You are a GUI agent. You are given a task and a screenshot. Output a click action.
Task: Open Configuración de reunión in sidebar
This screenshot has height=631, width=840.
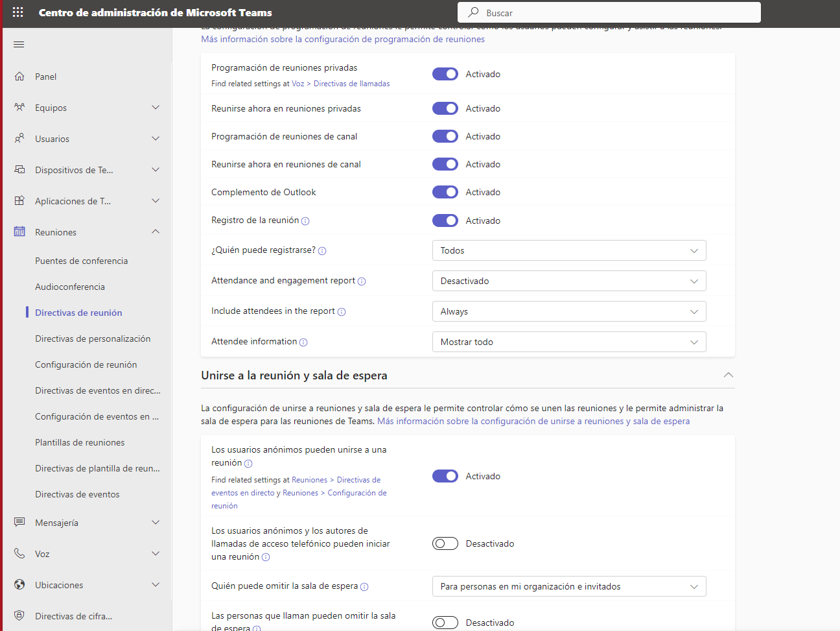pyautogui.click(x=86, y=364)
